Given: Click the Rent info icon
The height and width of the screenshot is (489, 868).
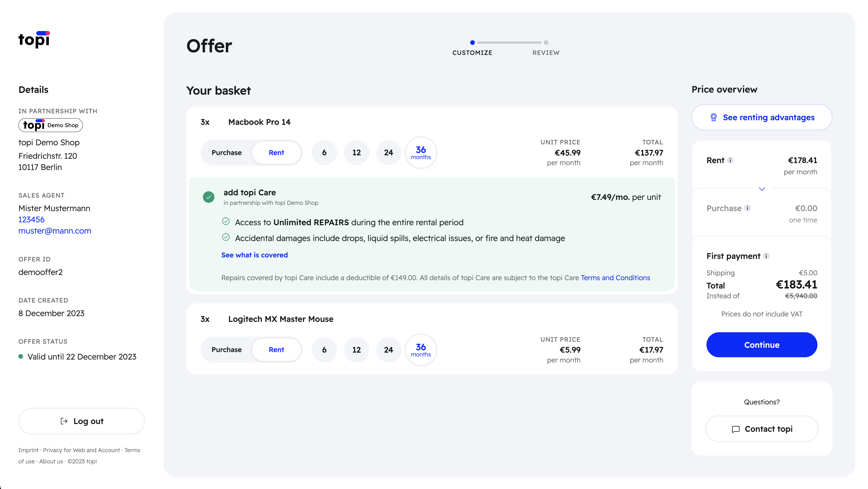Looking at the screenshot, I should coord(730,161).
